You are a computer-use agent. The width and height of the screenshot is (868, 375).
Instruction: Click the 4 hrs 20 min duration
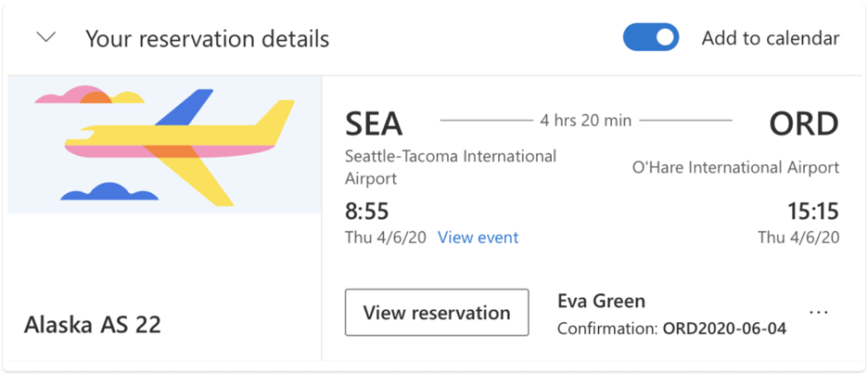click(x=585, y=120)
